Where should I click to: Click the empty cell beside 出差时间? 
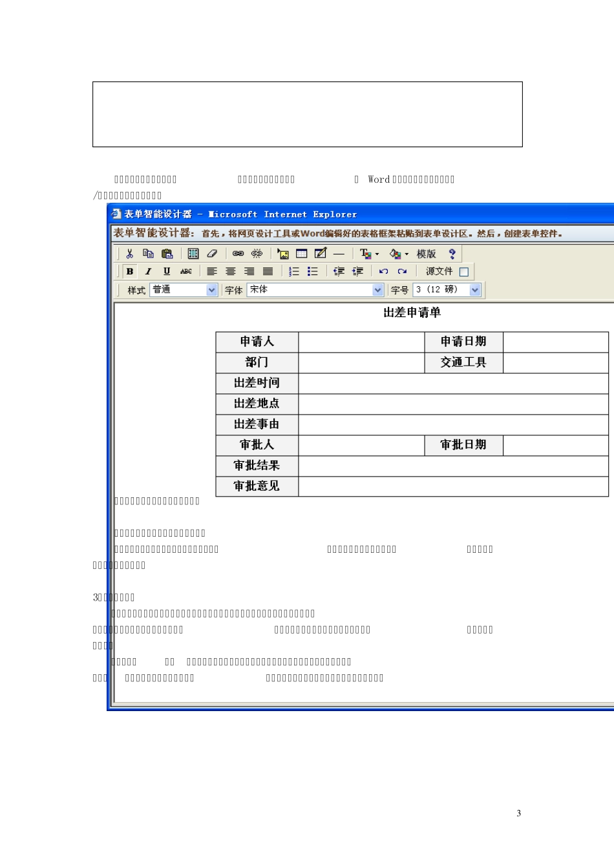click(x=454, y=383)
